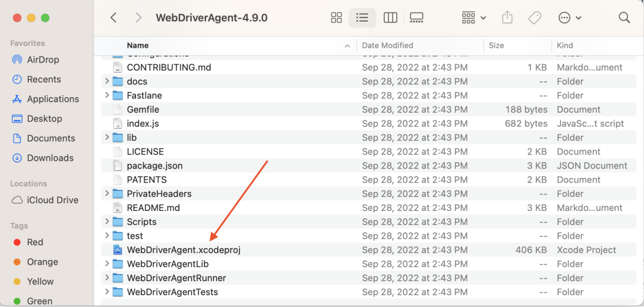The image size is (644, 307).
Task: Open the group-by dropdown in toolbar
Action: [x=474, y=18]
